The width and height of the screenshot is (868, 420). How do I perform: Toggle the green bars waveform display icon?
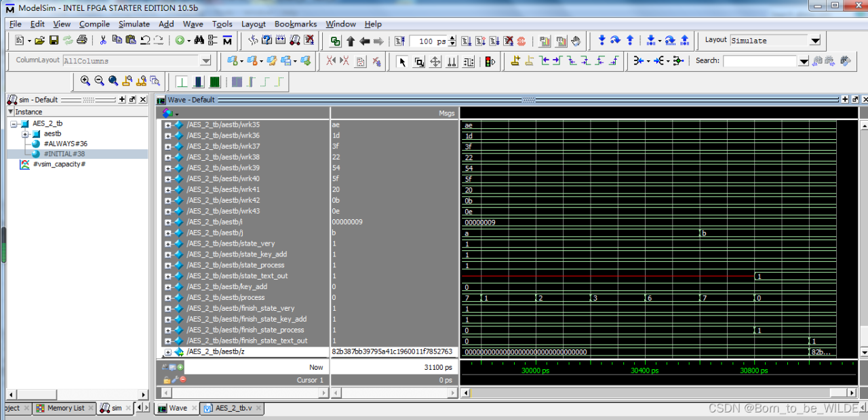(214, 82)
